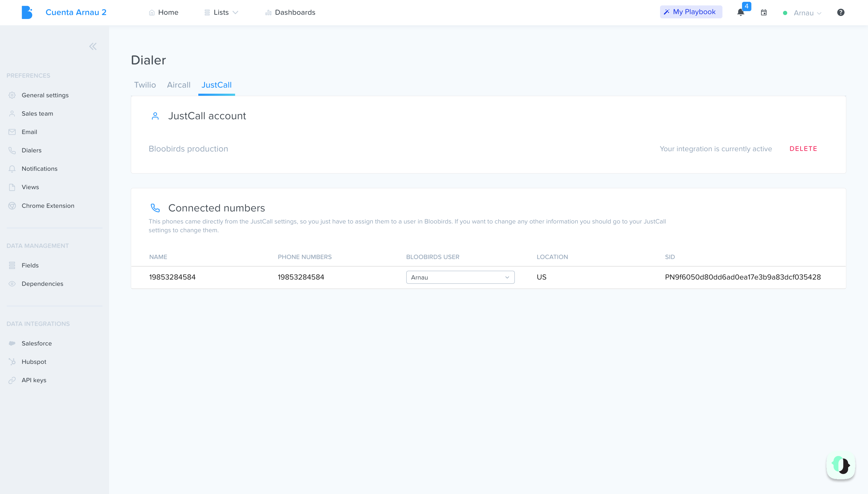
Task: Open My Playbook button
Action: point(691,12)
